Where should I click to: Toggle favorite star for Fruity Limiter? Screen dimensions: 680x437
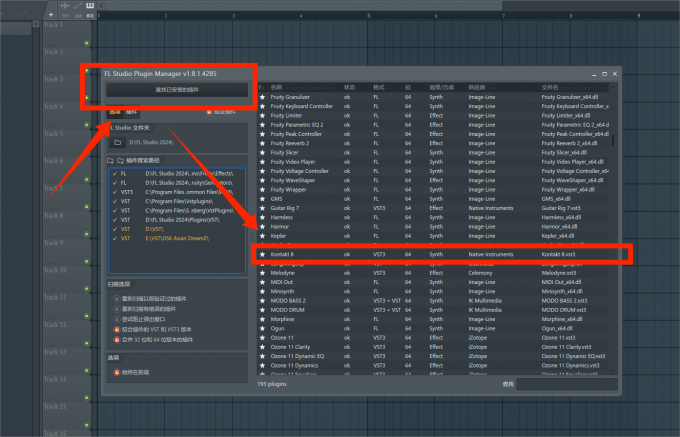pos(262,116)
